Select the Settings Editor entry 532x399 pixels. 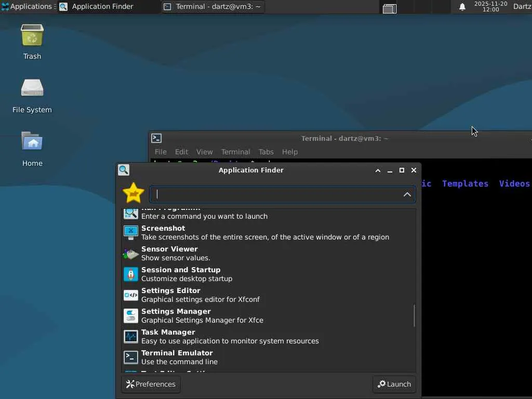[268, 295]
